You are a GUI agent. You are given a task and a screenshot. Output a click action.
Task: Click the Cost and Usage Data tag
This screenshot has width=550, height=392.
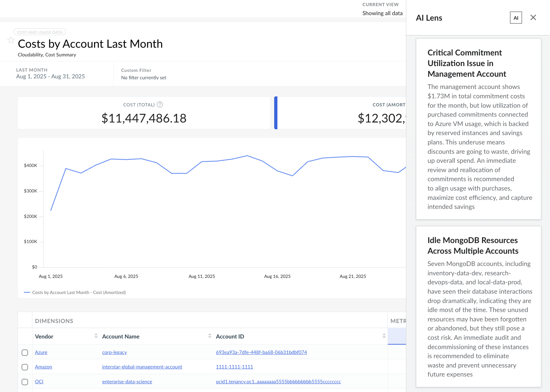click(x=40, y=32)
